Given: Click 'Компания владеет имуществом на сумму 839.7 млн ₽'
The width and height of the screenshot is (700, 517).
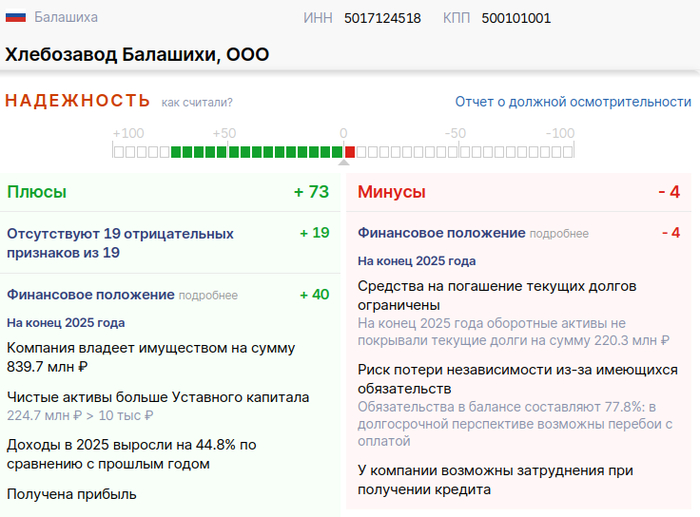Looking at the screenshot, I should 151,357.
